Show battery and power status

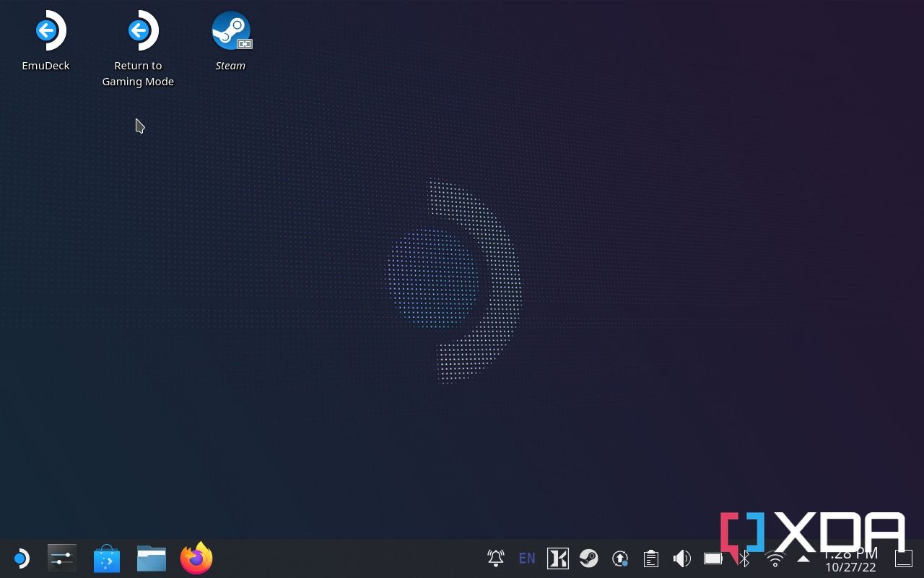(712, 558)
